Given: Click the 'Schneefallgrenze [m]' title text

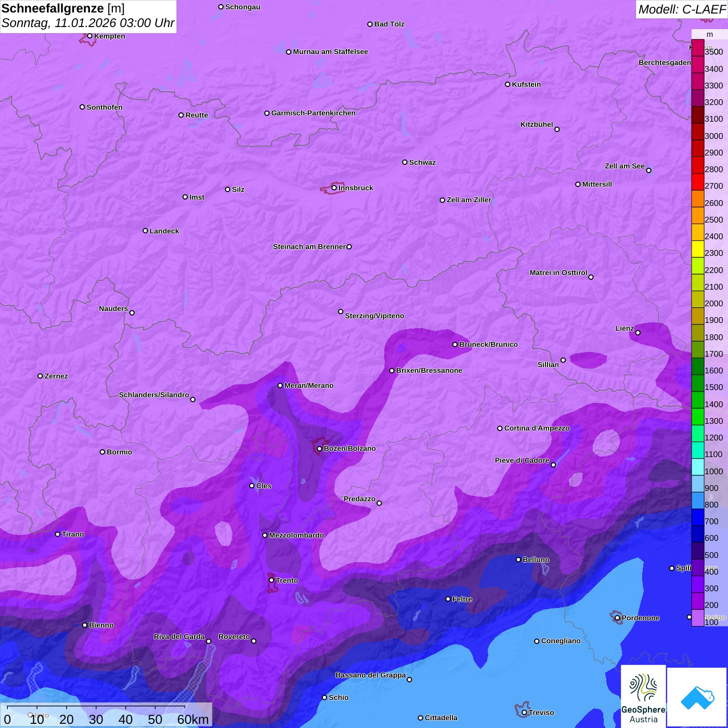Looking at the screenshot, I should 63,8.
